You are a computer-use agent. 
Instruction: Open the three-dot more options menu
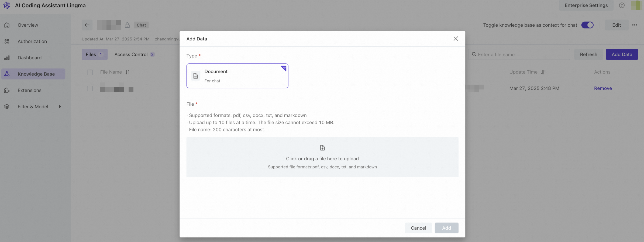pos(635,25)
